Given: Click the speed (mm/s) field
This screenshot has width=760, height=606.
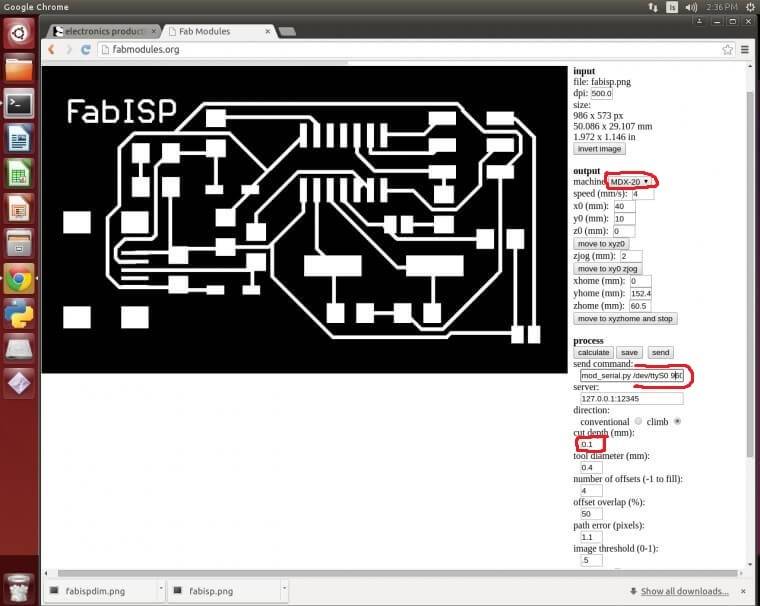Looking at the screenshot, I should [x=643, y=194].
